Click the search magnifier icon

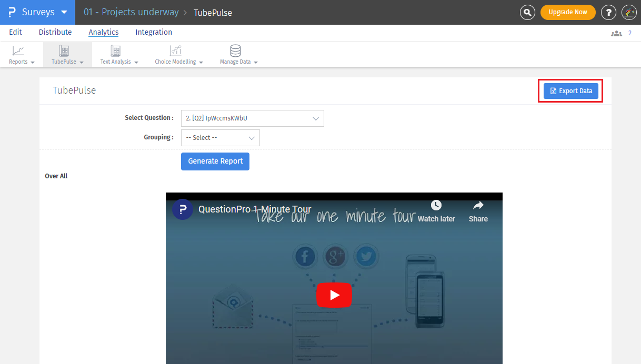[x=527, y=12]
